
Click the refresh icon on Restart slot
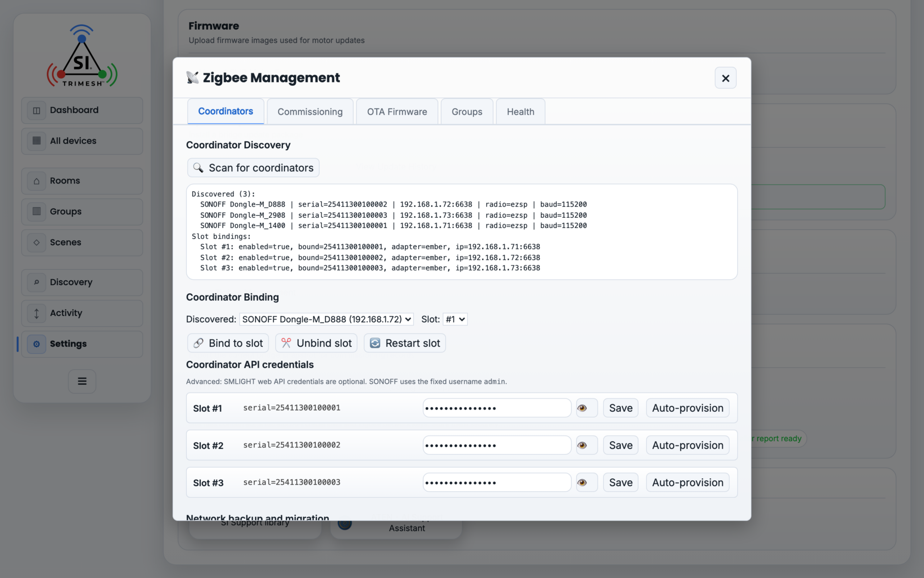(x=375, y=343)
